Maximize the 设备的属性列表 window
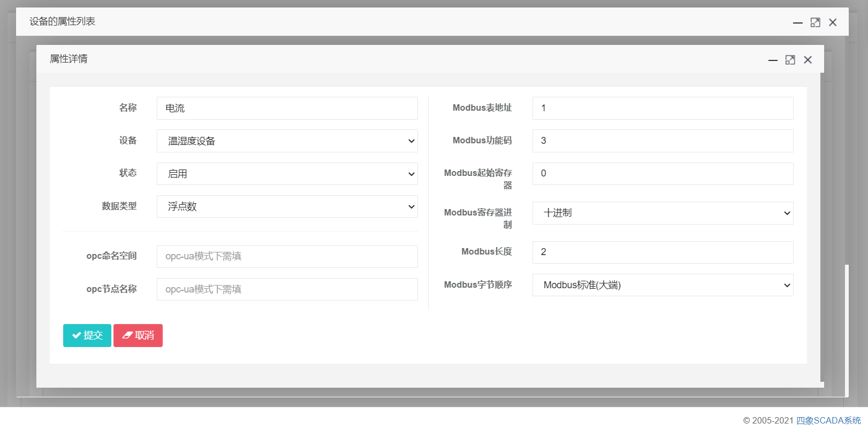868x431 pixels. (x=815, y=22)
